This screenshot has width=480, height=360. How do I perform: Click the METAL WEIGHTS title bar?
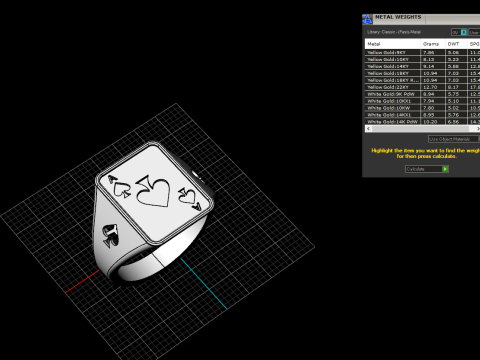(421, 19)
